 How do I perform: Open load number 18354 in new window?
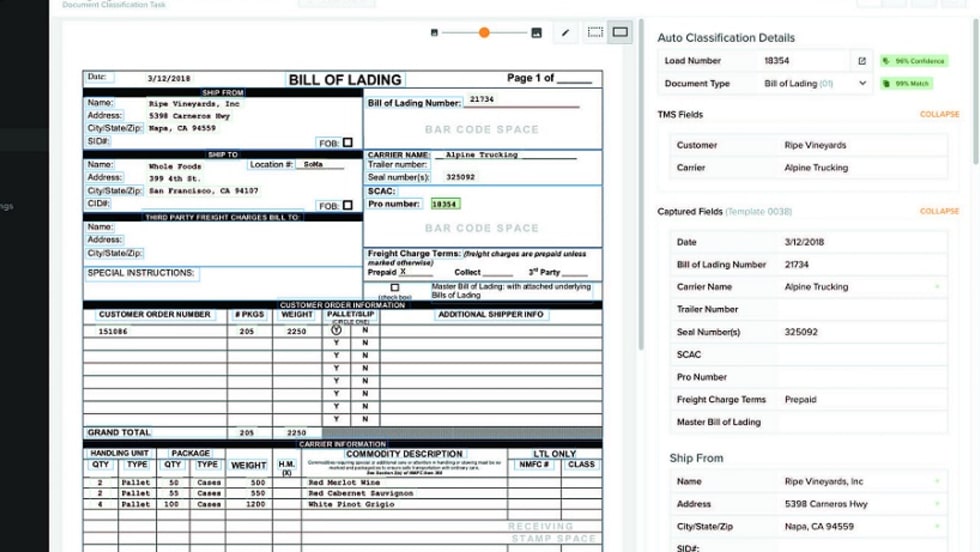coord(862,61)
